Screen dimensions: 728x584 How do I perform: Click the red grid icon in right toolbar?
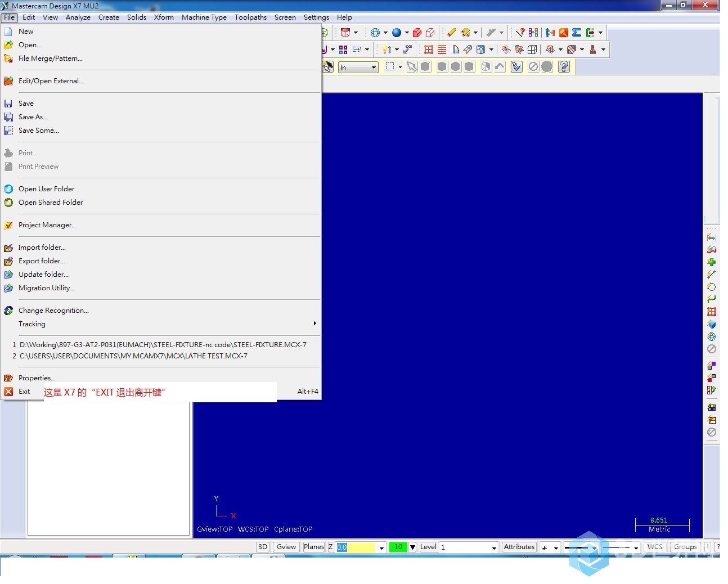(x=712, y=312)
